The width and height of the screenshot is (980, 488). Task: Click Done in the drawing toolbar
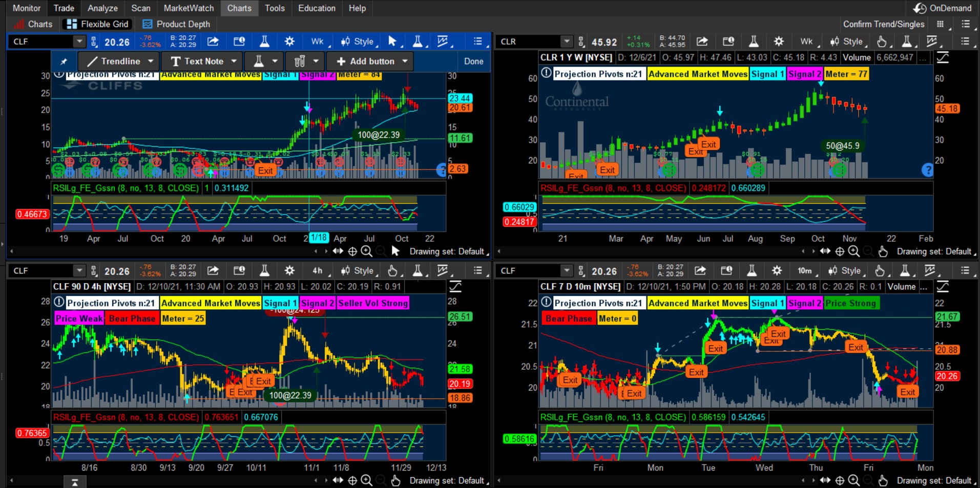[x=473, y=61]
